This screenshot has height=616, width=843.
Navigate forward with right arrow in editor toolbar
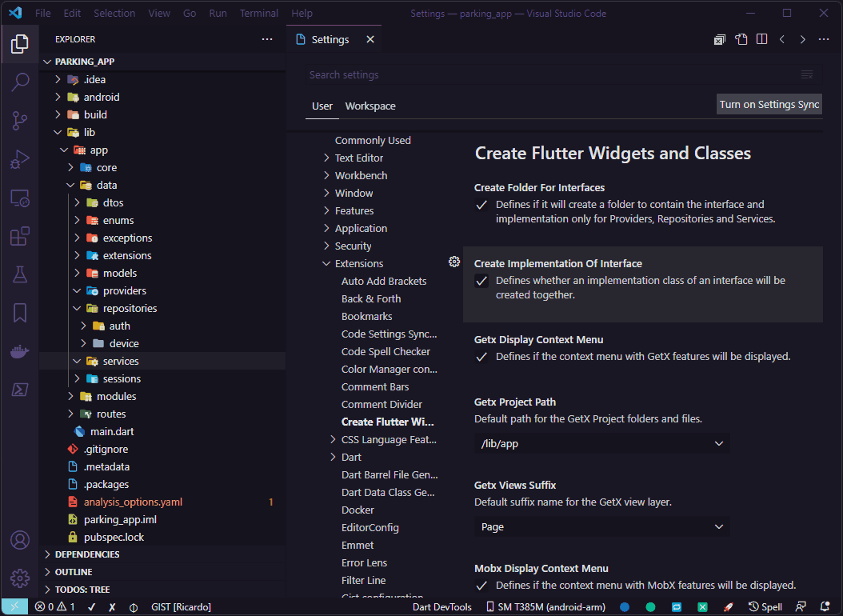click(803, 39)
